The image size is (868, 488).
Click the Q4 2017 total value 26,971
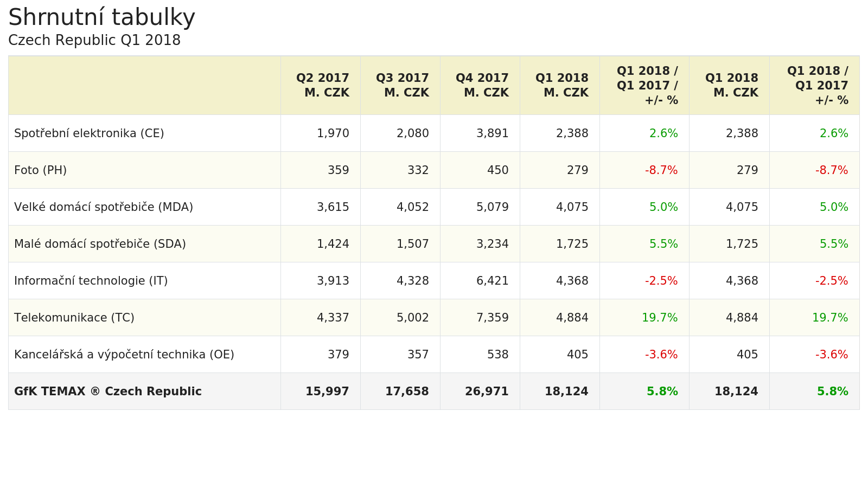pos(487,391)
